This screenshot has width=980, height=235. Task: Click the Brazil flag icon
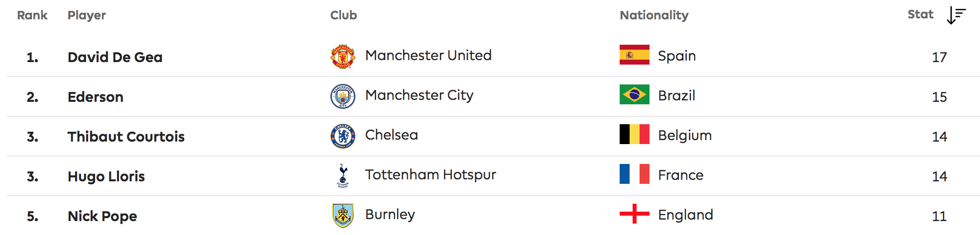634,94
